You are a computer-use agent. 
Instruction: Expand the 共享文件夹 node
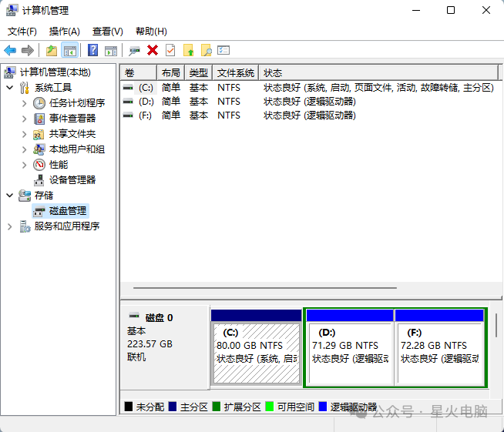(25, 134)
